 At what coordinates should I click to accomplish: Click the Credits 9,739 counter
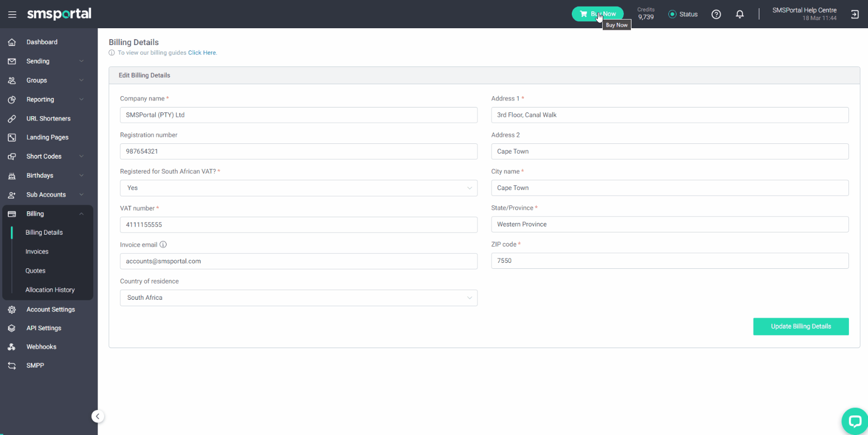646,14
